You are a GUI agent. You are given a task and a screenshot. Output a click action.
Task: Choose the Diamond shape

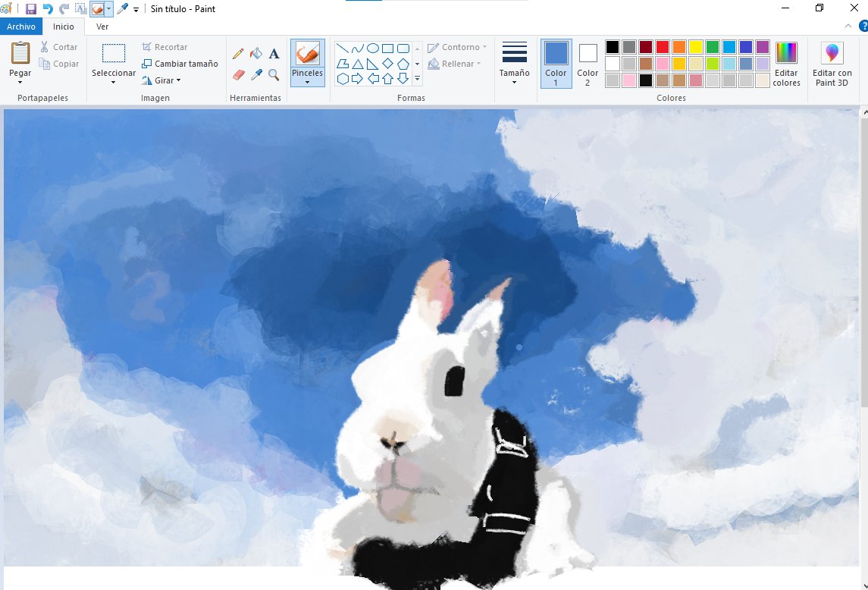[x=387, y=64]
